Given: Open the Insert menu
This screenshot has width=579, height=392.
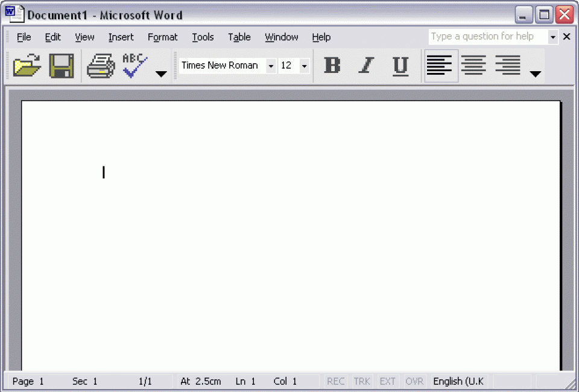Looking at the screenshot, I should tap(121, 37).
